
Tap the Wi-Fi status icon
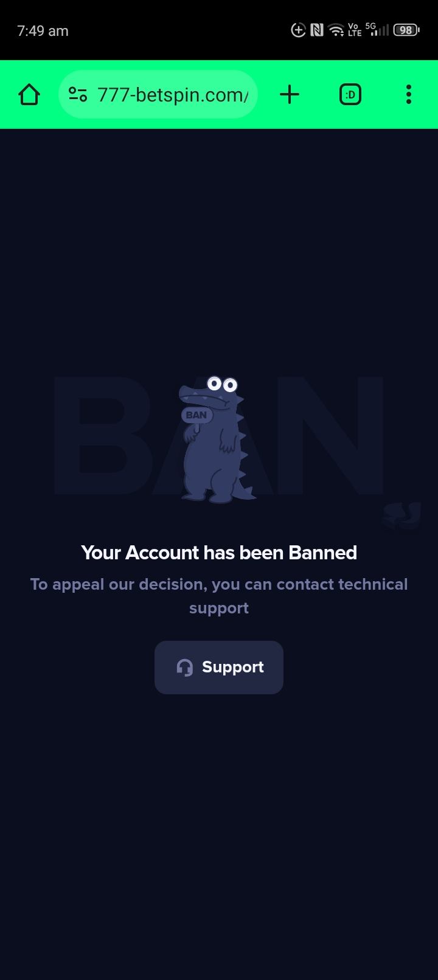335,30
